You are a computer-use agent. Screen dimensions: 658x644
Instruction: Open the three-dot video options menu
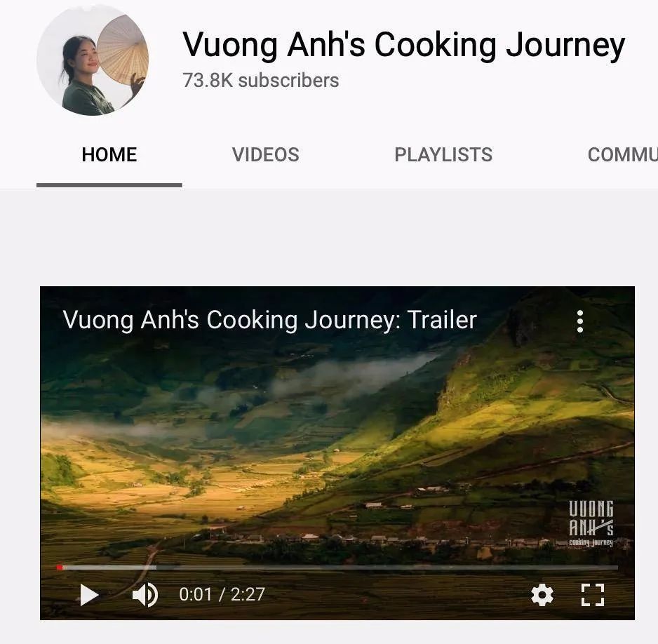tap(580, 321)
